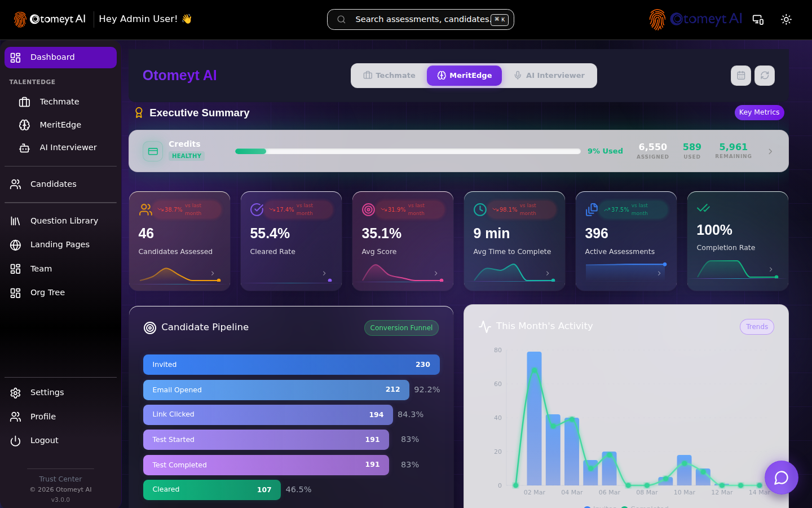Click the Key Metrics badge
Screen dimensions: 812x508
click(759, 112)
